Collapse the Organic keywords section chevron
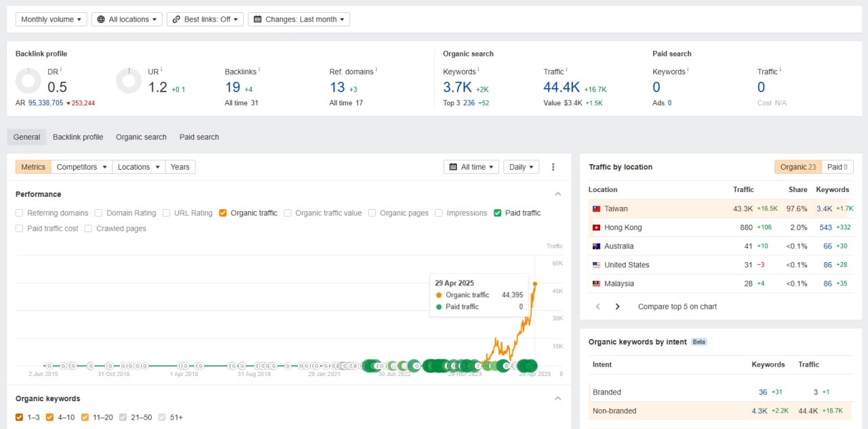868x429 pixels. pos(558,398)
